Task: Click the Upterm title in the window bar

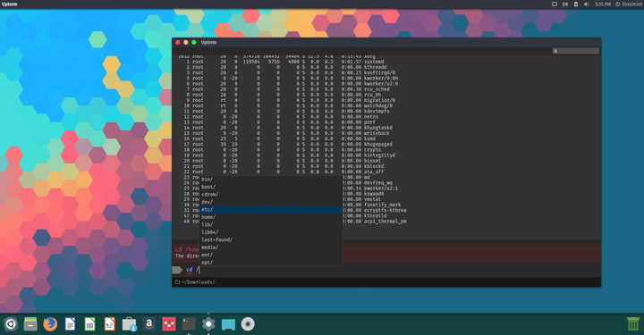Action: [208, 42]
